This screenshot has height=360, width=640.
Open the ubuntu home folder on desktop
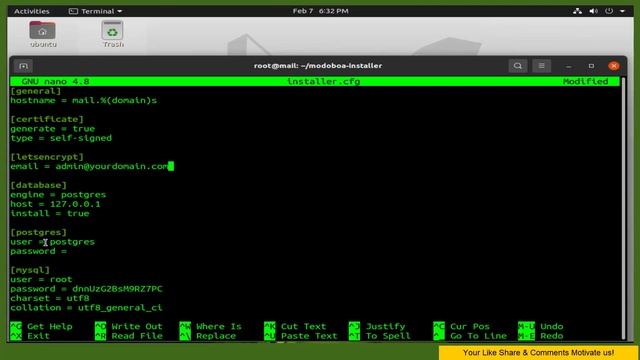point(43,34)
